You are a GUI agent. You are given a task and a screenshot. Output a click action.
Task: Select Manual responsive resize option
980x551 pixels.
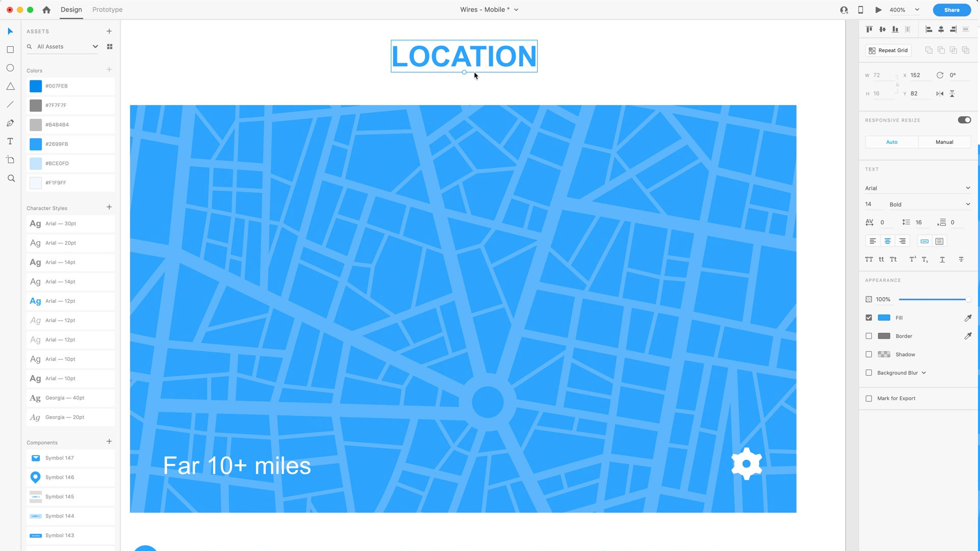coord(944,142)
